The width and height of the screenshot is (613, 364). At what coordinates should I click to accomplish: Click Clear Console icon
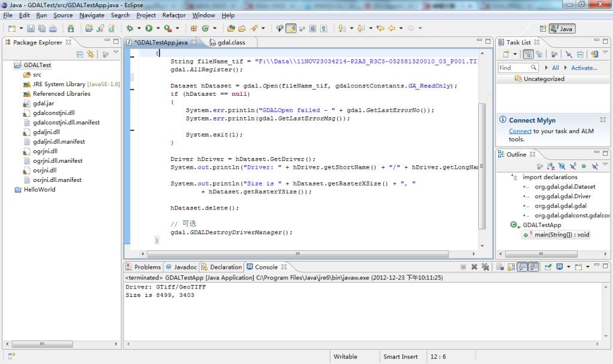[x=500, y=267]
